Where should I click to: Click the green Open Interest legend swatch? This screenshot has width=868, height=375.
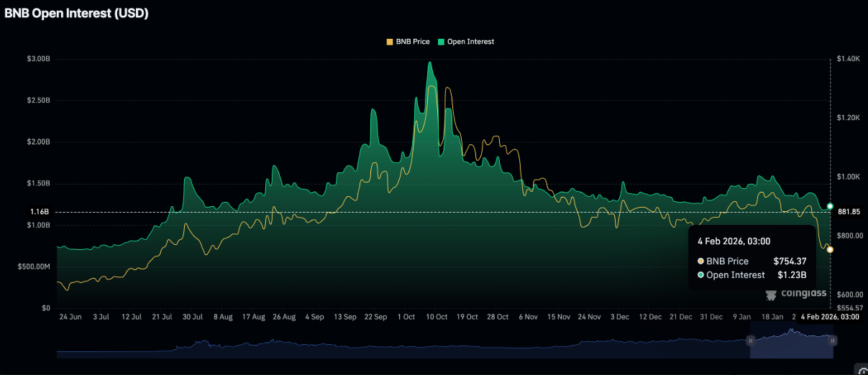click(442, 42)
